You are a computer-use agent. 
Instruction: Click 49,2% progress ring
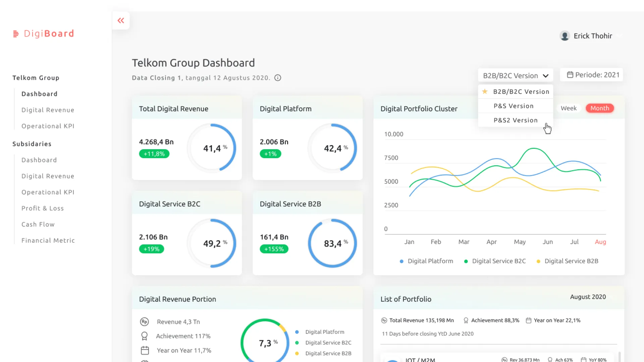(x=212, y=243)
